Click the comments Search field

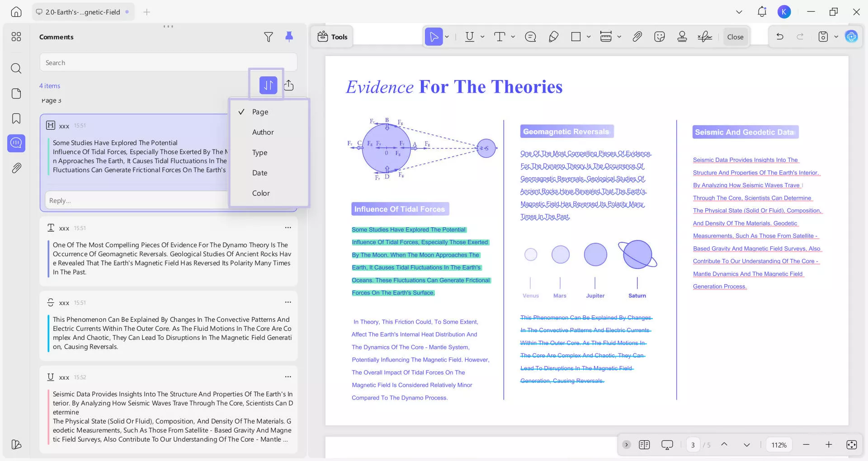[x=168, y=62]
